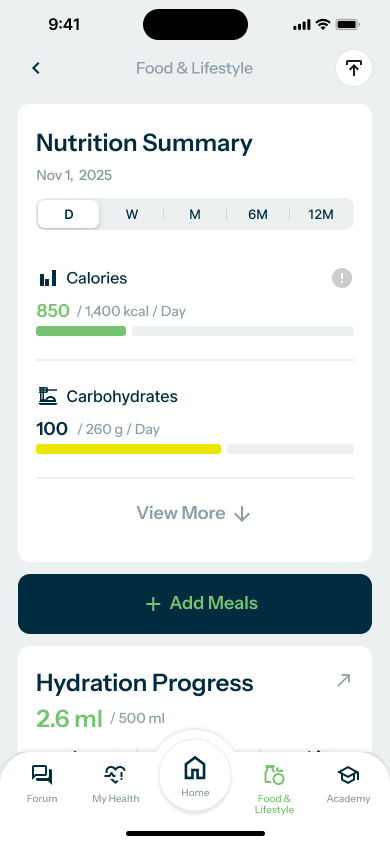Tap the Calories info alert icon
Screen dimensions: 390x844
pyautogui.click(x=342, y=278)
